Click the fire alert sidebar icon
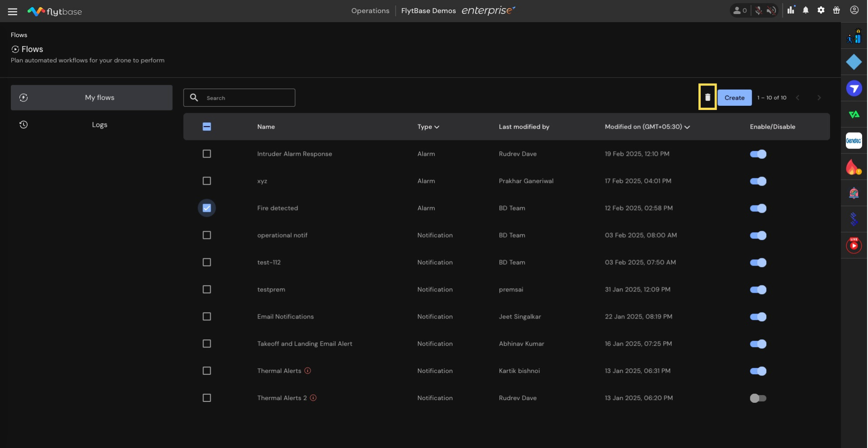The image size is (868, 448). coord(853,167)
